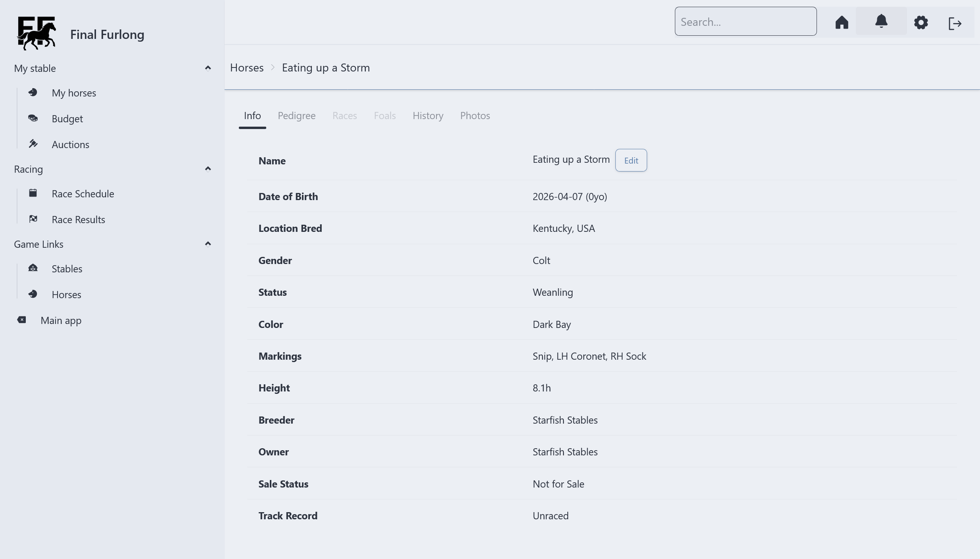Switch to the Photos tab
Viewport: 980px width, 559px height.
click(475, 116)
